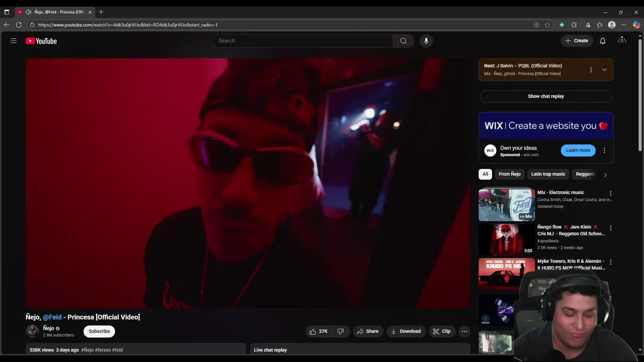This screenshot has width=644, height=362.
Task: Open the tab actions menu icon
Action: click(7, 12)
